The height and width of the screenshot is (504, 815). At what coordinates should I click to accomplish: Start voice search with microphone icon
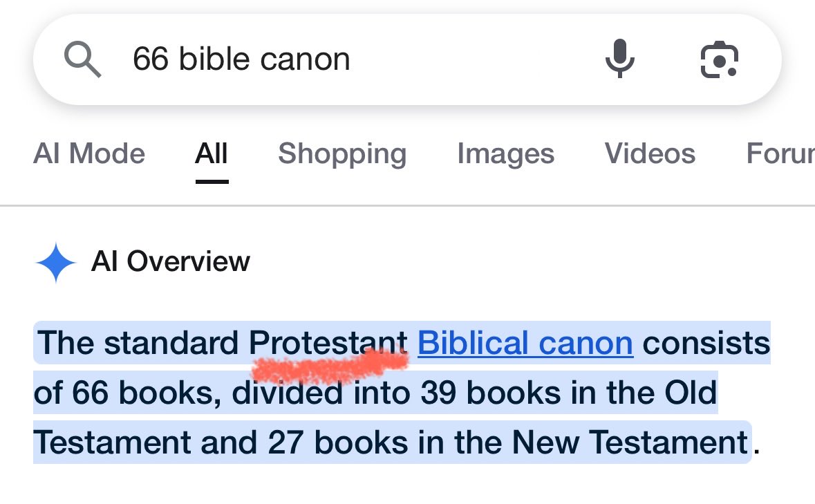click(619, 59)
